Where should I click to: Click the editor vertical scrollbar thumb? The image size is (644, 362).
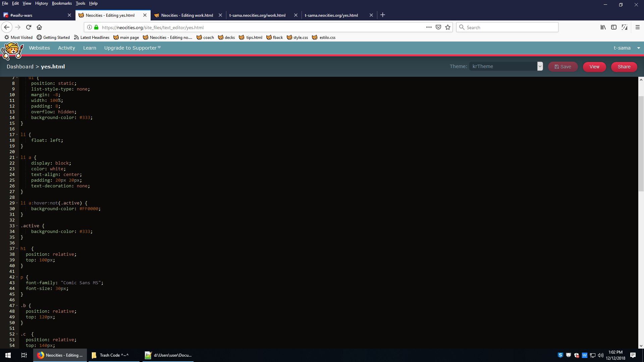[641, 144]
